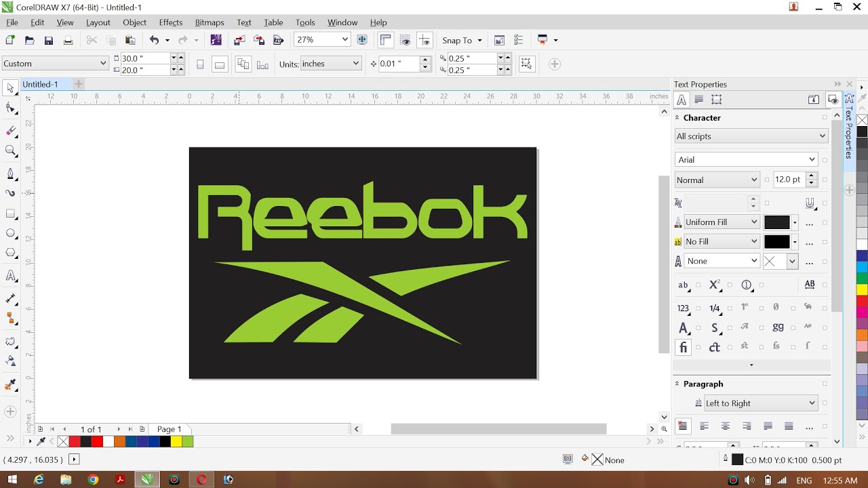Open the Effects menu
Image resolution: width=868 pixels, height=488 pixels.
click(171, 22)
